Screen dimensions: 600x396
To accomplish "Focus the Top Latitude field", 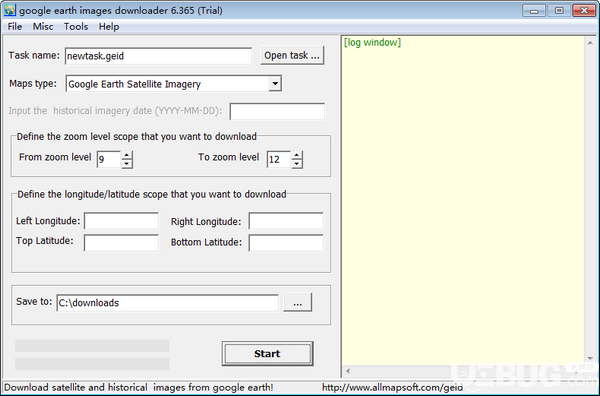I will pos(121,243).
